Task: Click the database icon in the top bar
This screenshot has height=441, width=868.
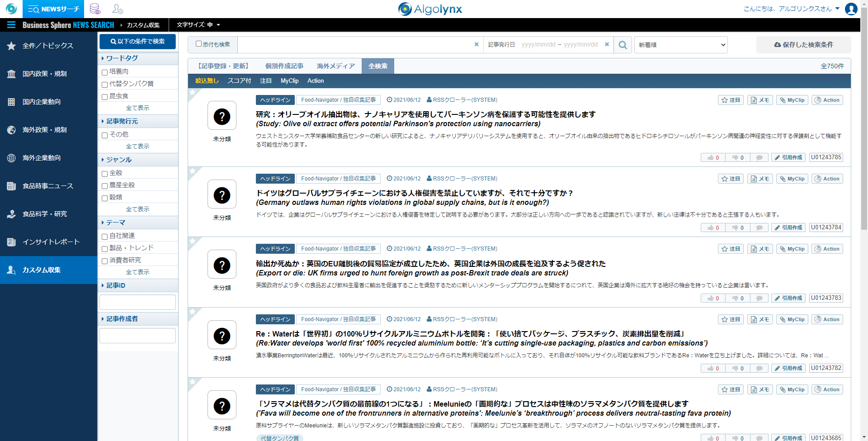Action: [x=95, y=9]
